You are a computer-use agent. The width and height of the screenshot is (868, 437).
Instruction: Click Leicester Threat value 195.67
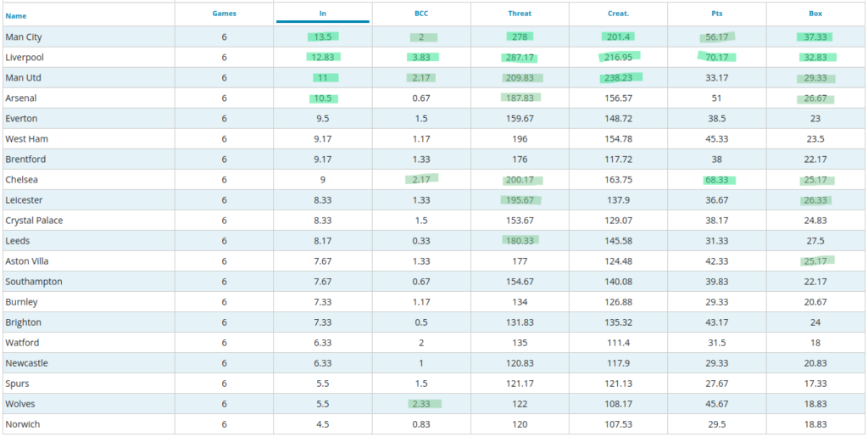[x=520, y=200]
